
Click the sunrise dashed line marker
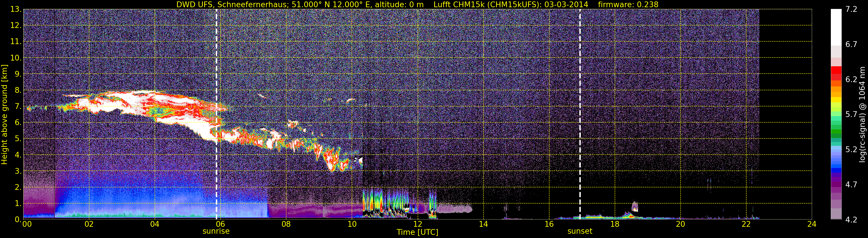pyautogui.click(x=216, y=114)
